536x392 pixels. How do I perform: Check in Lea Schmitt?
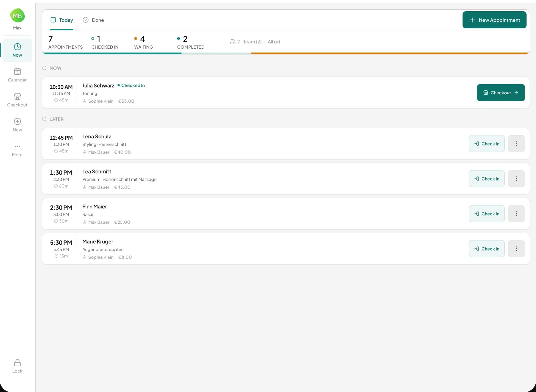[487, 179]
